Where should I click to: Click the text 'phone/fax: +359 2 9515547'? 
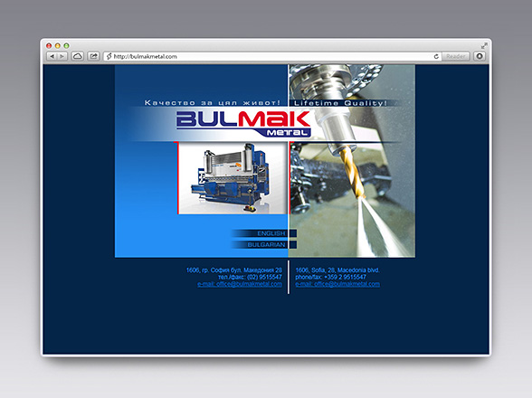(x=330, y=277)
